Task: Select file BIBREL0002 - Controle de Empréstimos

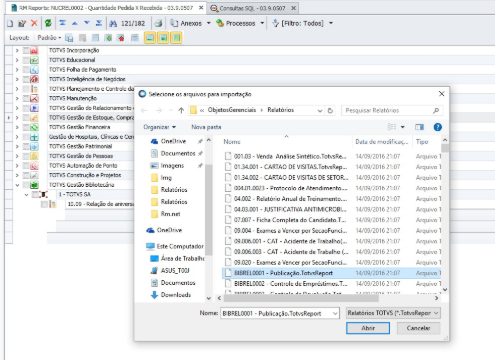Action: click(x=290, y=284)
